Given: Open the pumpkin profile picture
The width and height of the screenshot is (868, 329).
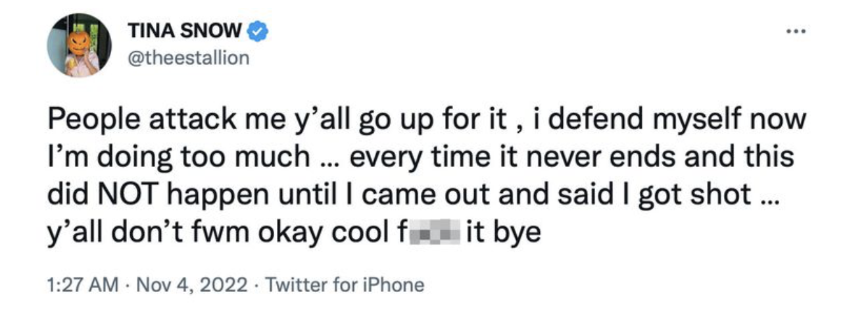Looking at the screenshot, I should (77, 45).
